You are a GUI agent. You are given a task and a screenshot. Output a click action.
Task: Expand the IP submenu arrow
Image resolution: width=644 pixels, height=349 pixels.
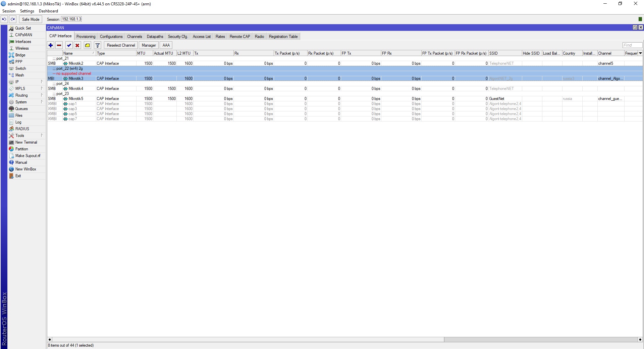click(42, 82)
